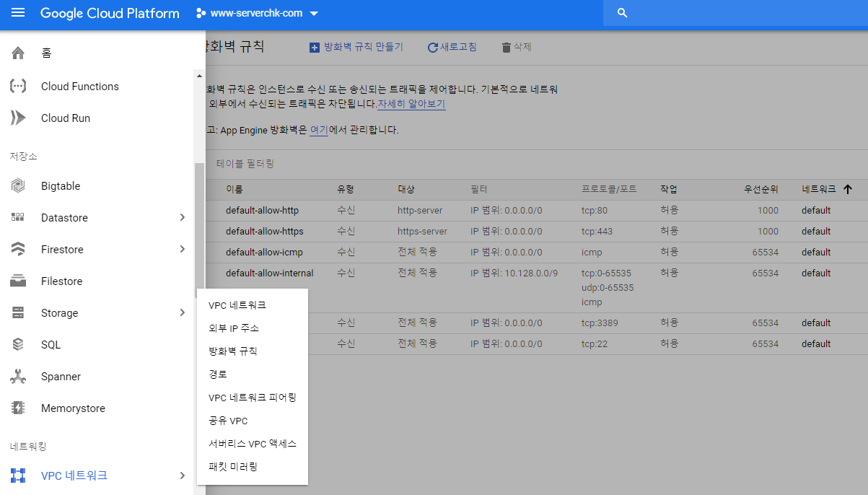Screen dimensions: 868x495
Task: Select 서버리스 VPC 액세스 menu entry
Action: pos(253,444)
